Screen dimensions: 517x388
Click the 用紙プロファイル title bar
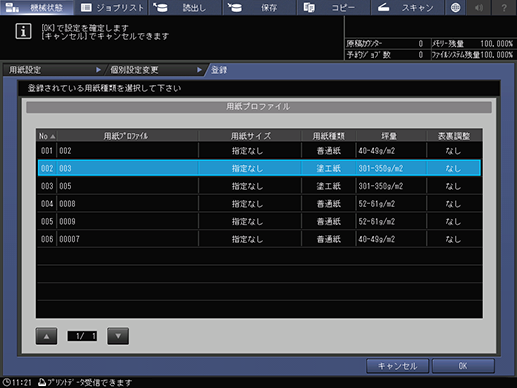259,107
